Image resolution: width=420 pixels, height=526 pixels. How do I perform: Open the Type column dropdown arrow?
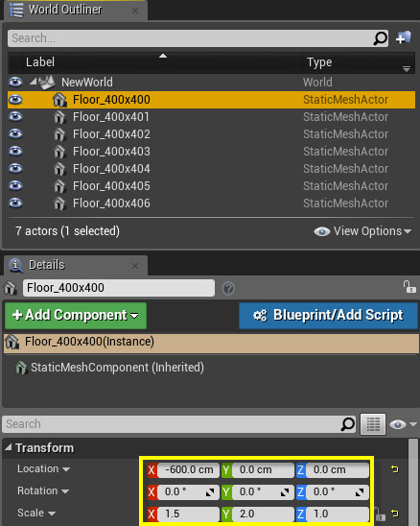[407, 69]
